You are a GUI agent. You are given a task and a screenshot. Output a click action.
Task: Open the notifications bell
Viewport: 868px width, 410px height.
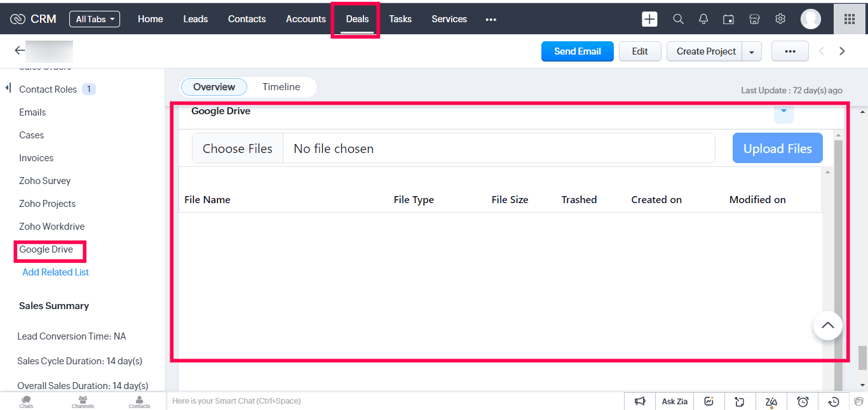click(703, 19)
